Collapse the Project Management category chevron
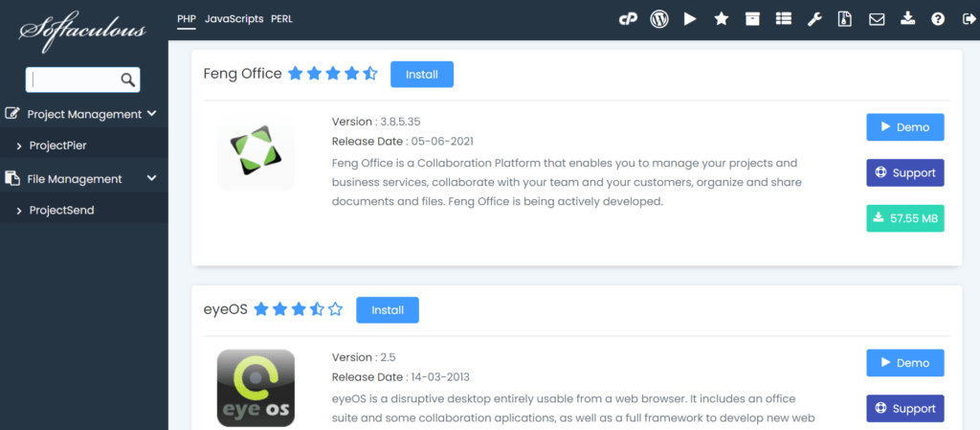 [x=151, y=114]
